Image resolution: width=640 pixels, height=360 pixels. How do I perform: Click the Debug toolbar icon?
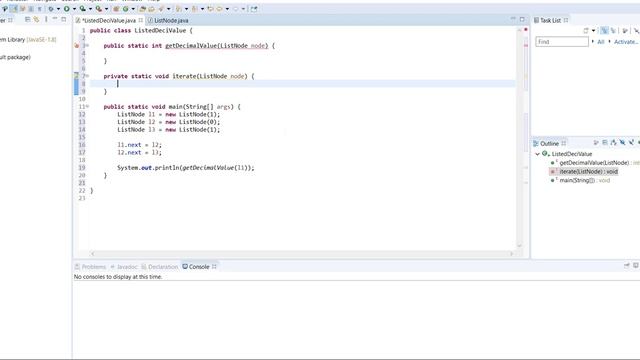point(51,9)
